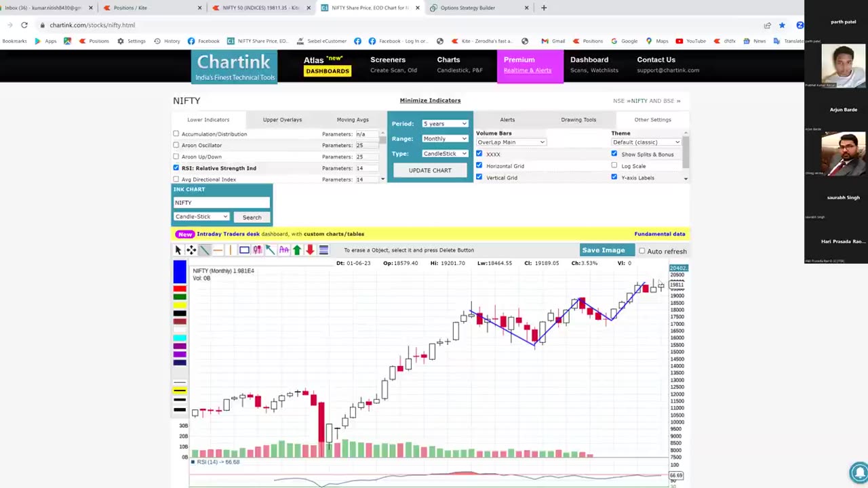Open a new browser tab
The height and width of the screenshot is (488, 868).
point(544,7)
